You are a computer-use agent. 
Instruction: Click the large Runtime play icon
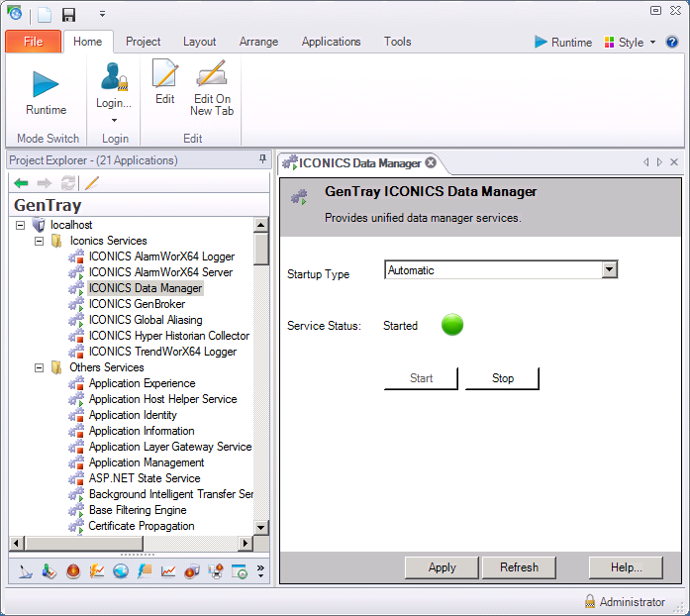pos(46,83)
